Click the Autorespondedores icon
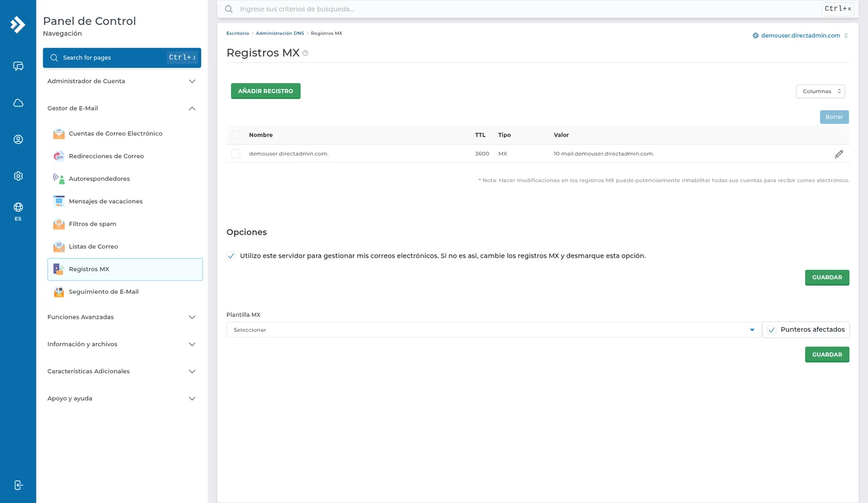 click(x=59, y=179)
